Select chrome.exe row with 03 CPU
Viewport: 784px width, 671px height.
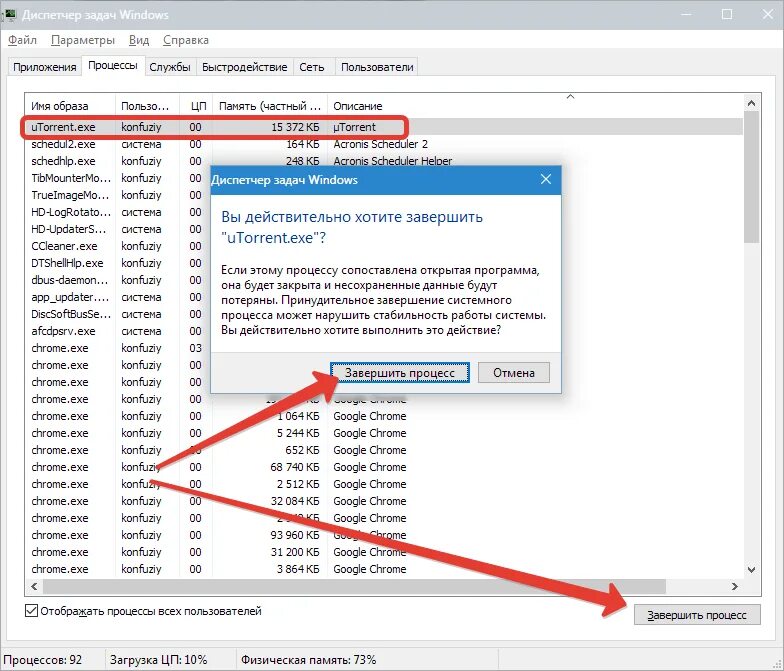118,348
